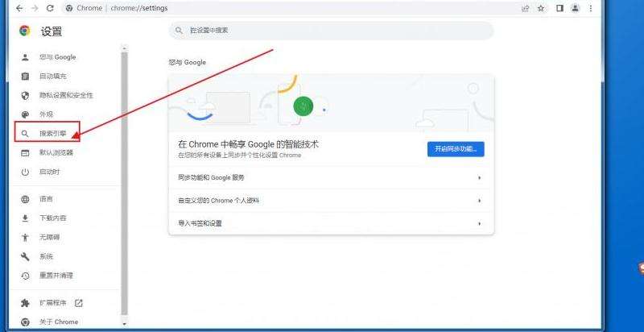
Task: Click the sidebar scrollbar down arrow
Action: point(125,323)
